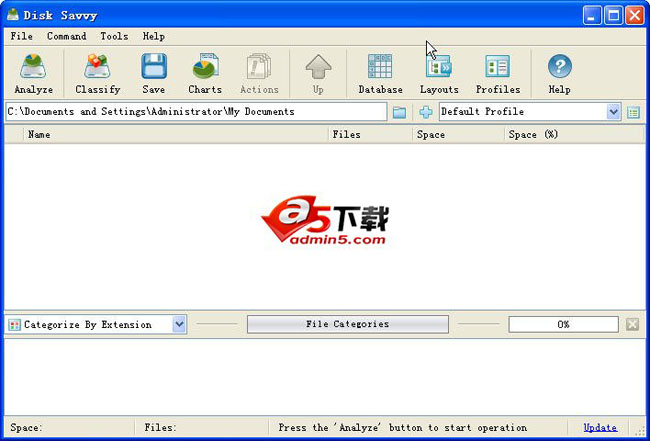Open the Tools menu
Screen dimensions: 650x441
click(114, 36)
